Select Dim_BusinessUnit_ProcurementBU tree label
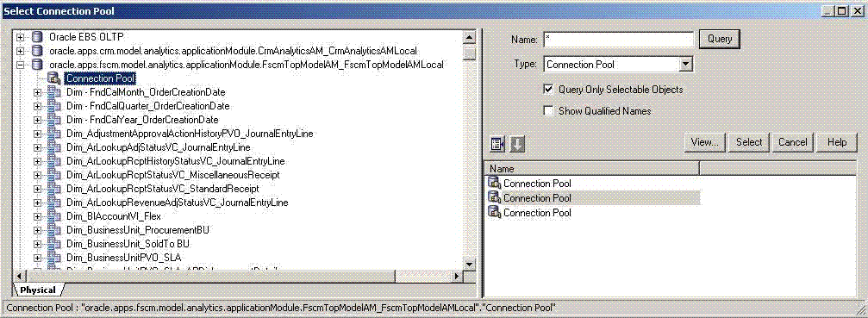The height and width of the screenshot is (318, 868). [x=138, y=230]
